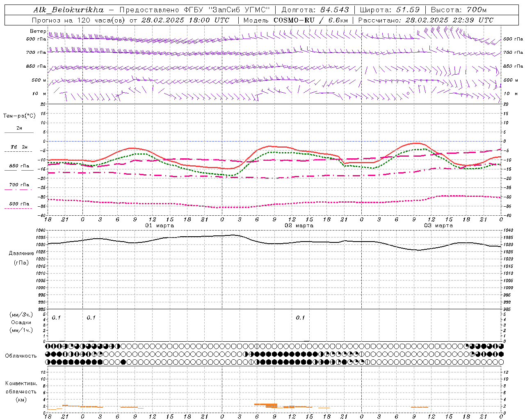The height and width of the screenshot is (420, 525).
Task: Select the longitude value Долгота: 84.543
Action: 315,10
